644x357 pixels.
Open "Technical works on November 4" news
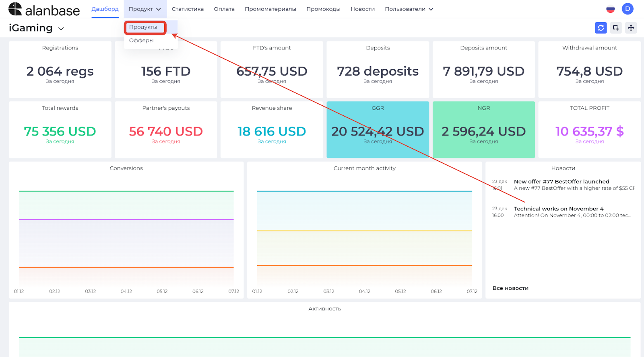(x=559, y=209)
